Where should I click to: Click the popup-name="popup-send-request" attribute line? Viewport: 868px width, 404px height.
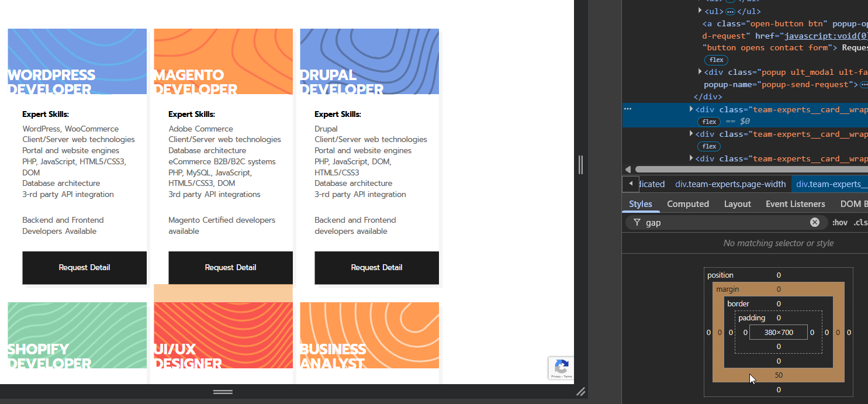(x=780, y=85)
